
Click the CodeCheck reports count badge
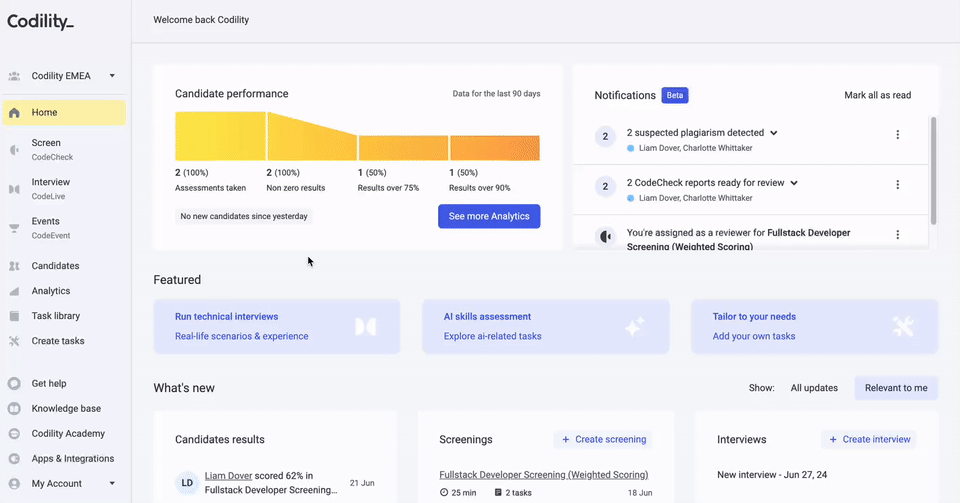pos(606,187)
